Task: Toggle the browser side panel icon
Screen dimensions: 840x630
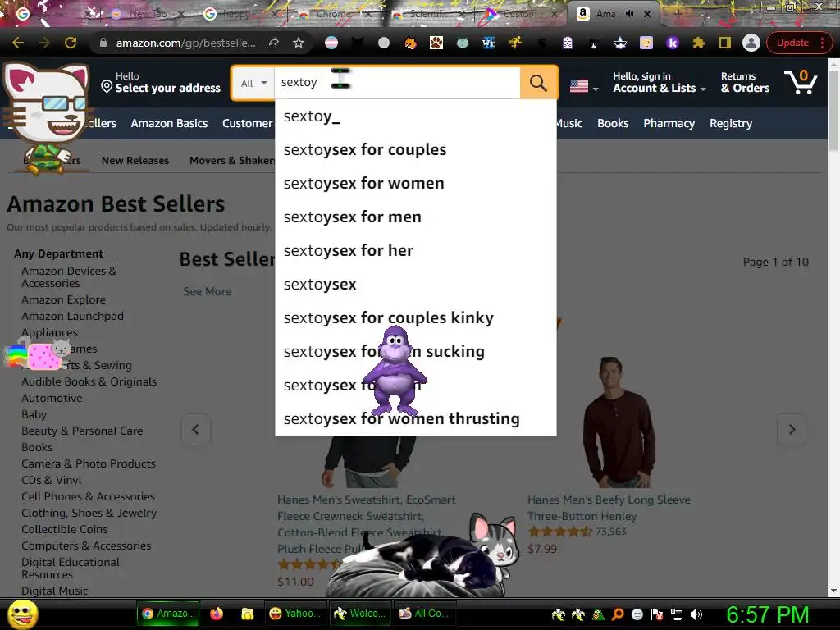Action: pyautogui.click(x=725, y=43)
